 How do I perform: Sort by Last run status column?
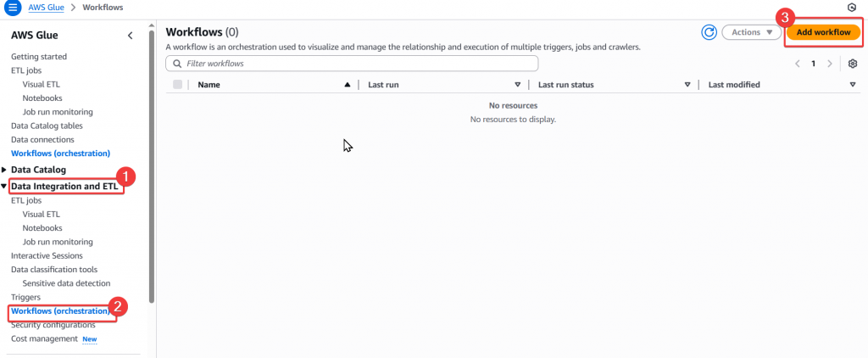pos(687,85)
